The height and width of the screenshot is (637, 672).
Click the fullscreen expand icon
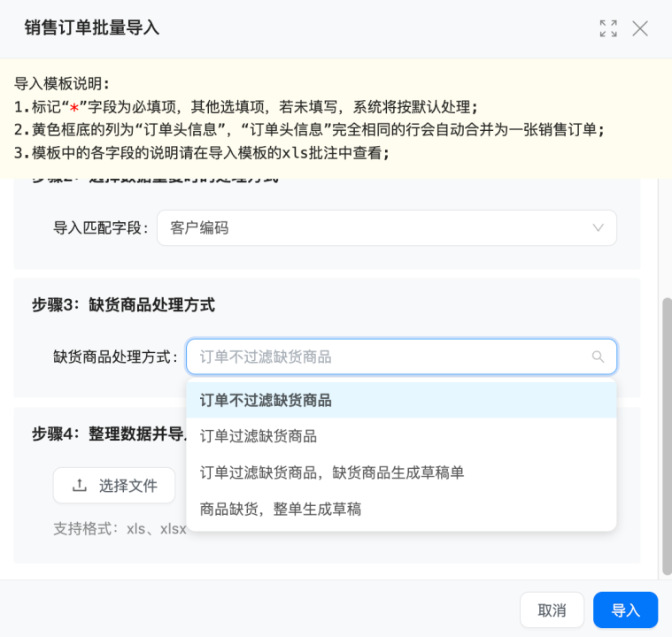pyautogui.click(x=608, y=28)
